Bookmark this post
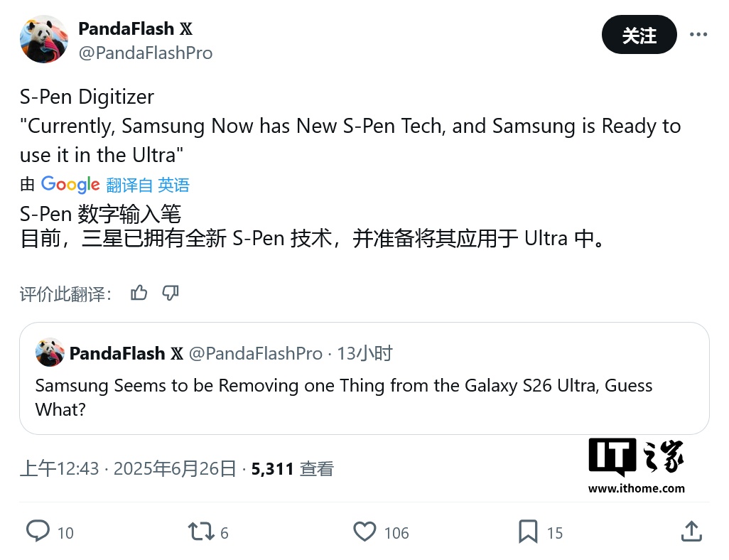 click(528, 532)
